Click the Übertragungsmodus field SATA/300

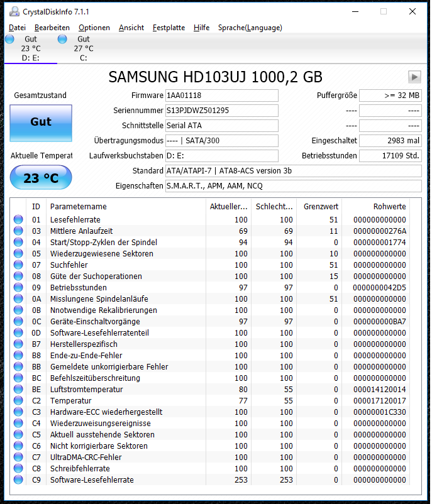click(x=221, y=141)
